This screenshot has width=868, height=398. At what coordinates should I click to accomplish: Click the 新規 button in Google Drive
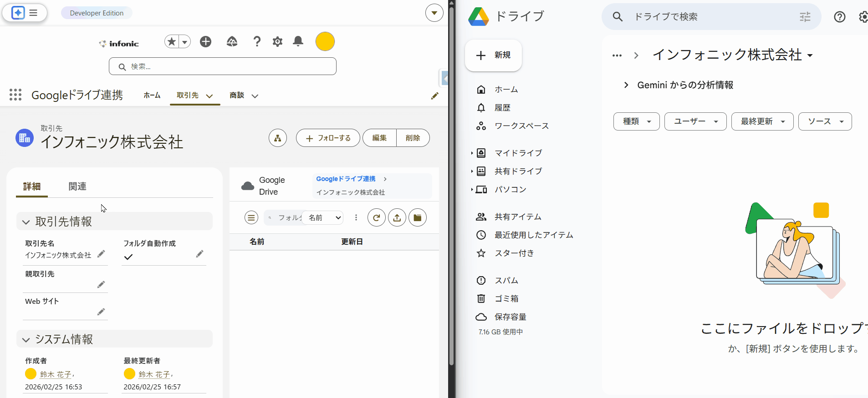(x=493, y=55)
